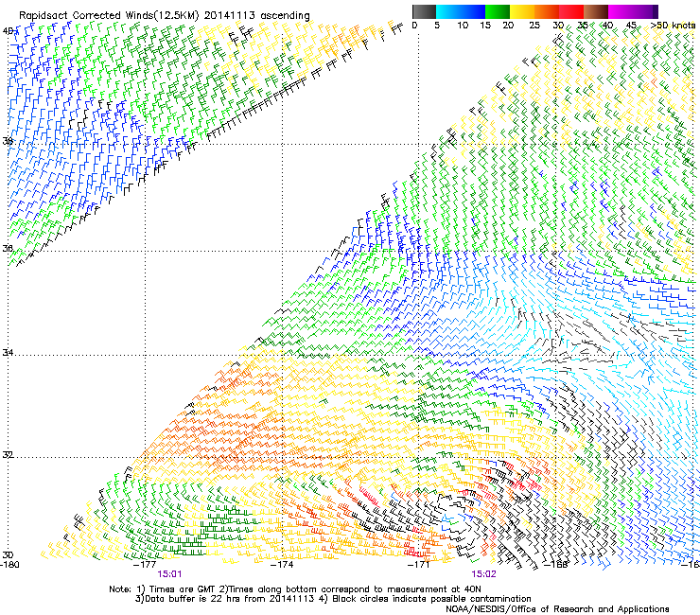Screen dimensions: 700x615
Task: Click the '>50 knots' legend label
Action: coord(673,25)
